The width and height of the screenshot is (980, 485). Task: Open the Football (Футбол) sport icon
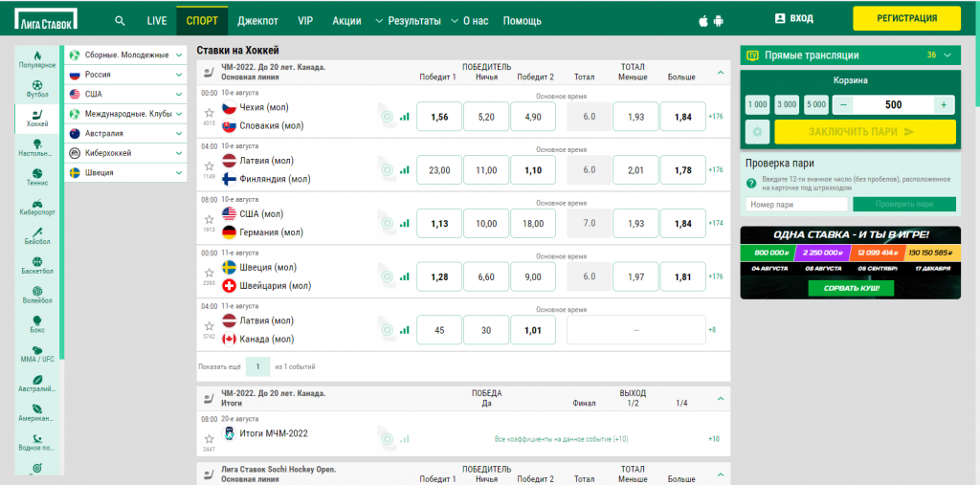tap(37, 88)
